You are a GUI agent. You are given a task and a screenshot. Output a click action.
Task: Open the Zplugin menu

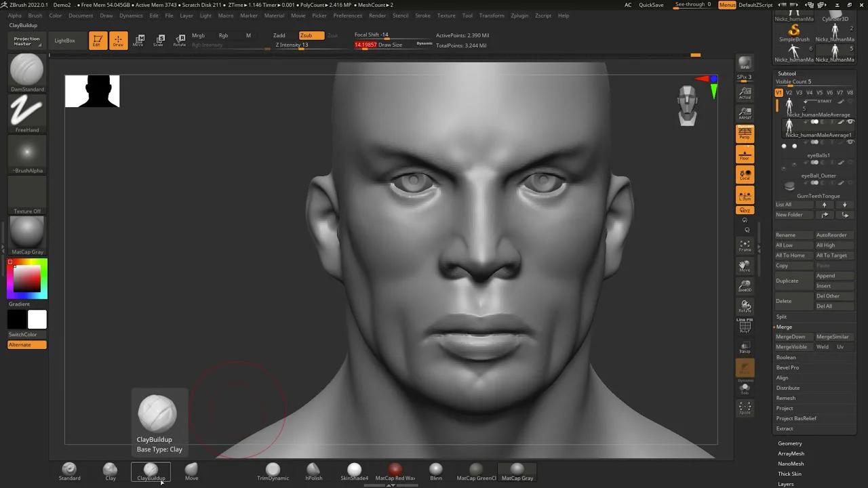519,16
